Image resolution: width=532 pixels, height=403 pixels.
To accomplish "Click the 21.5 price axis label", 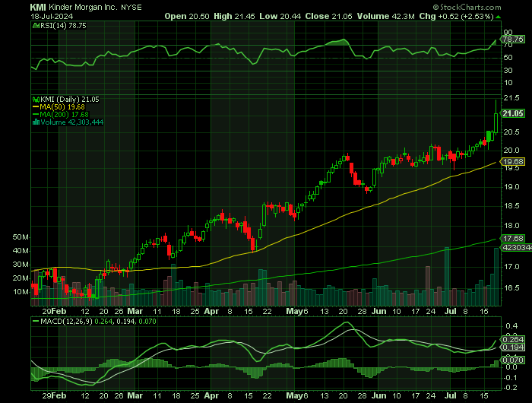I will tap(511, 98).
